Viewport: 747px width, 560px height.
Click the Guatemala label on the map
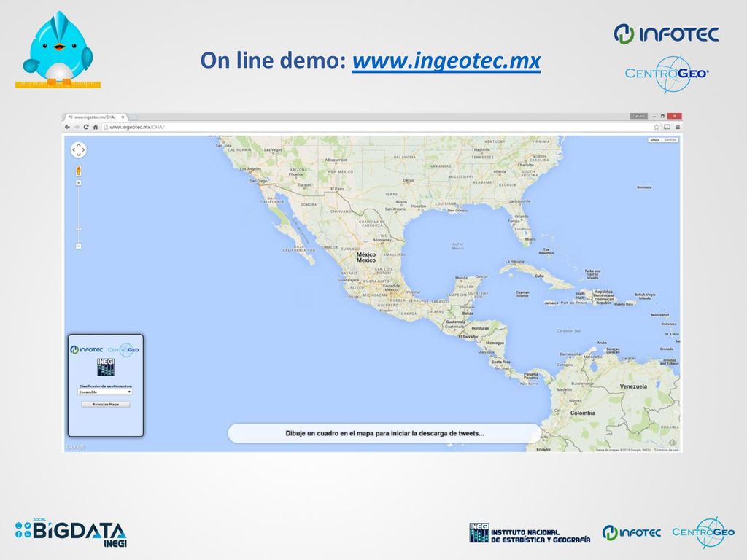(455, 322)
